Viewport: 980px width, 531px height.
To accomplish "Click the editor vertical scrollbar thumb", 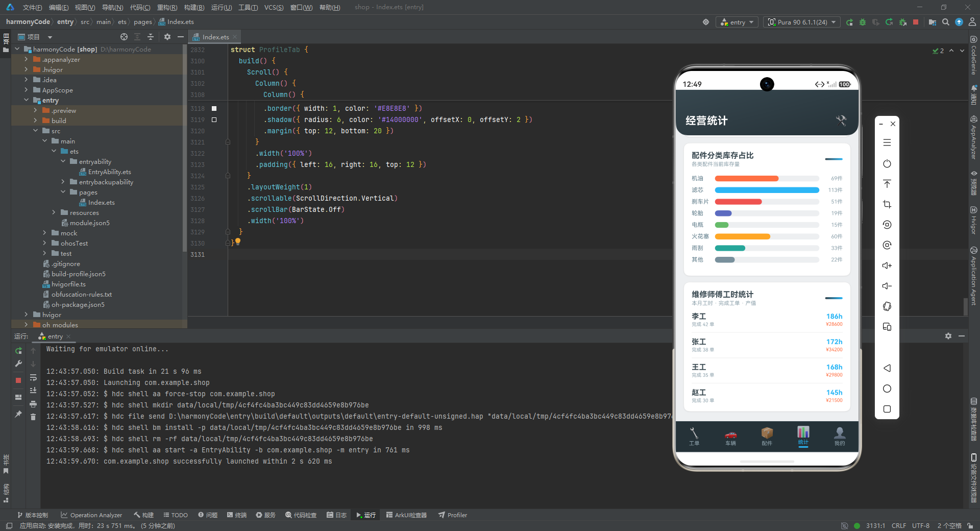I will 965,306.
